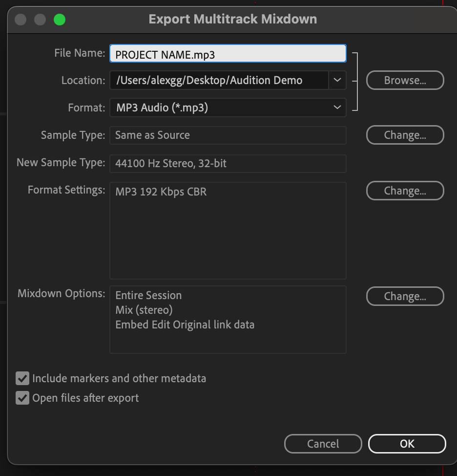Click Change... next to Mixdown Options
457x476 pixels.
405,296
